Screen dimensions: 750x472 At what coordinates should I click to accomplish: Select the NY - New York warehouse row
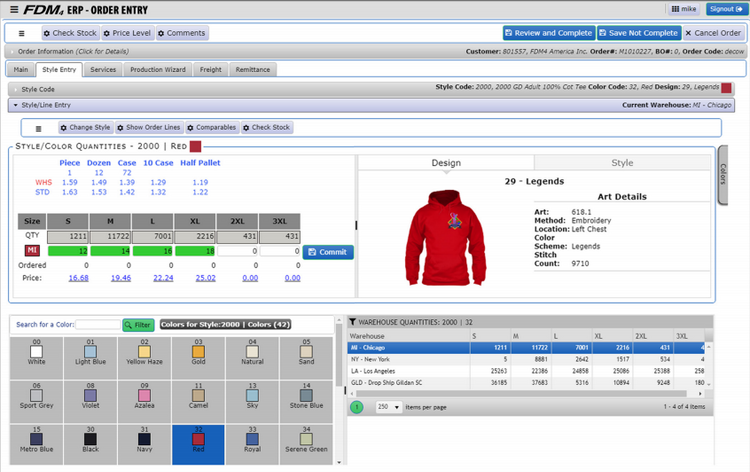click(x=526, y=359)
